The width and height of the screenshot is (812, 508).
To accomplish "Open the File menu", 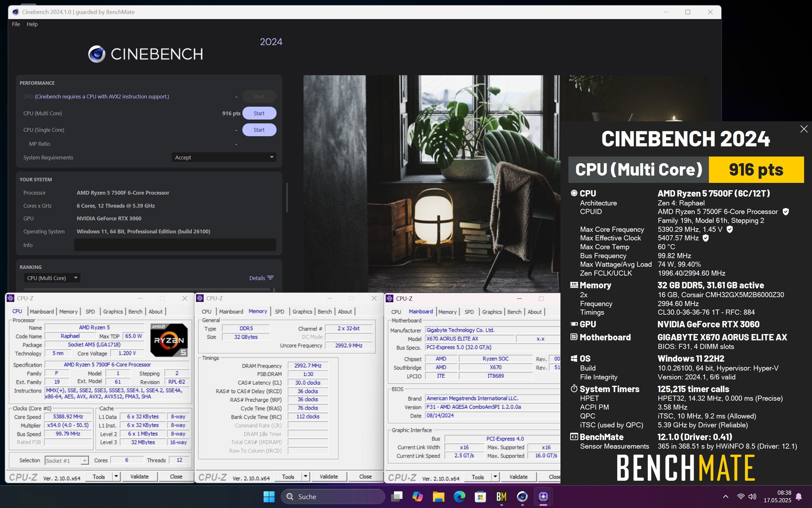I will (16, 24).
